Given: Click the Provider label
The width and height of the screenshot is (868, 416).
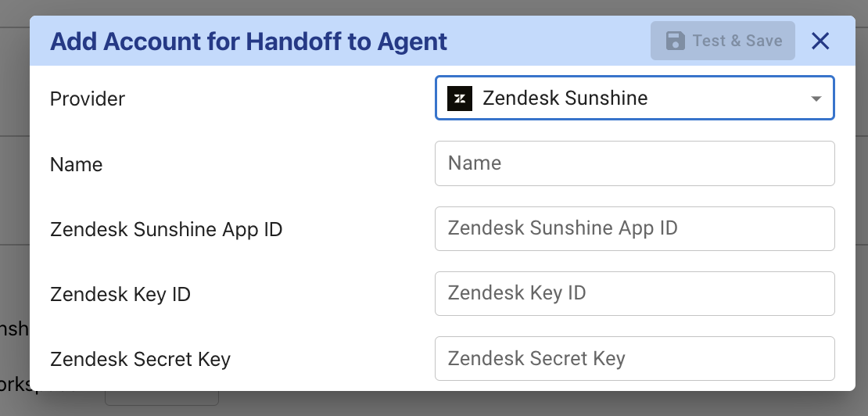Looking at the screenshot, I should point(88,99).
